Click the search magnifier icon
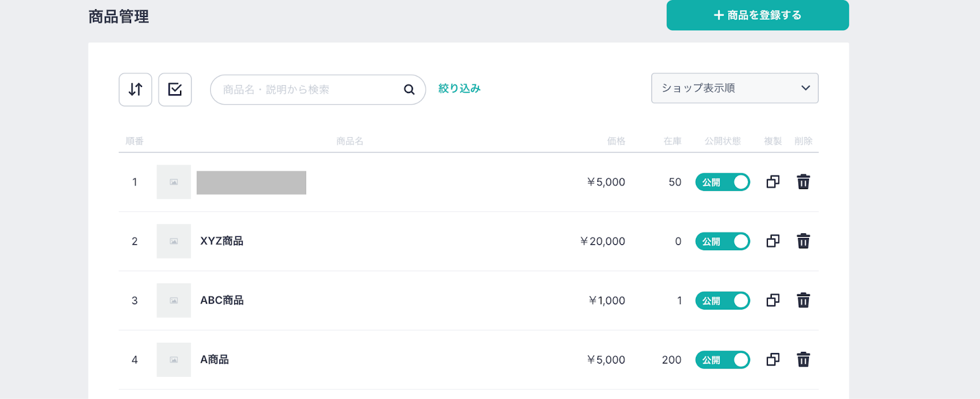Screen dimensions: 980x399 pyautogui.click(x=409, y=90)
